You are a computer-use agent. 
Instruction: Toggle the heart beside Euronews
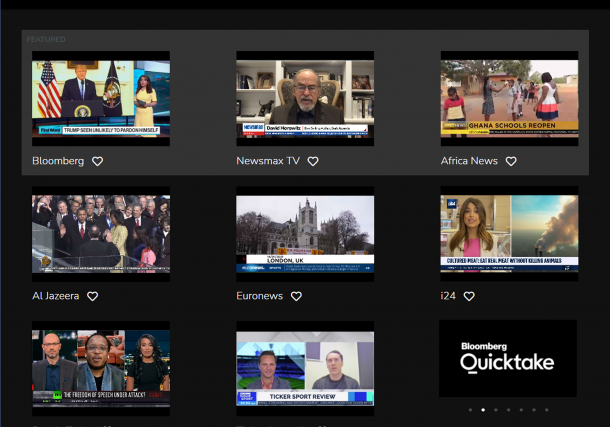pyautogui.click(x=296, y=296)
